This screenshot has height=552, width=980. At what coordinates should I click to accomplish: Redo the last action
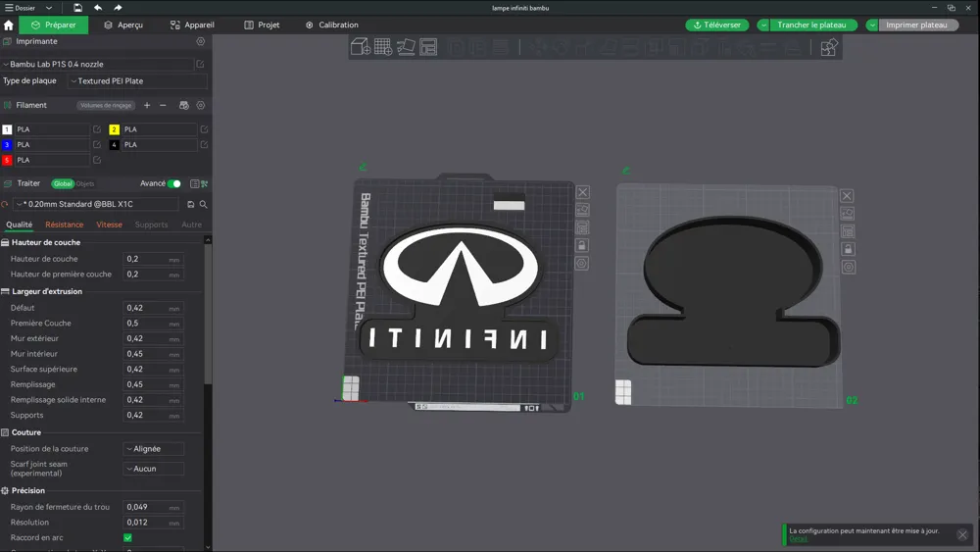tap(118, 8)
